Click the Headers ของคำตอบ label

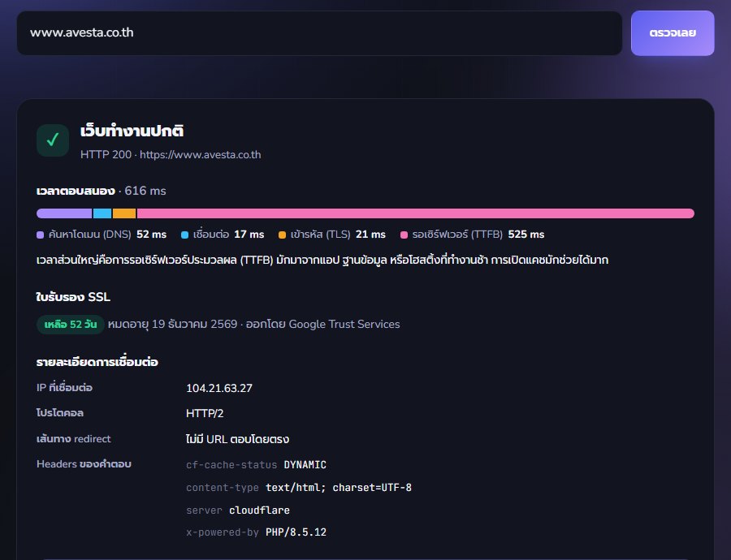84,464
